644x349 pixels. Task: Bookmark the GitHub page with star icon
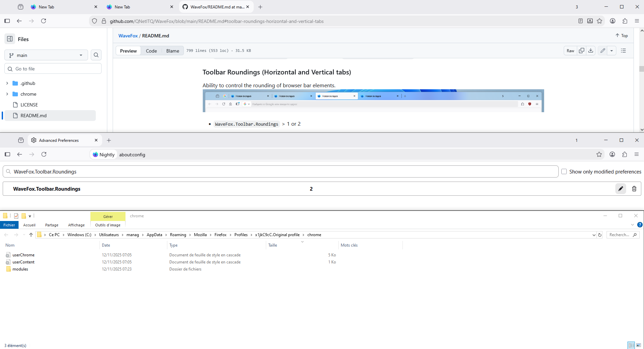(599, 21)
